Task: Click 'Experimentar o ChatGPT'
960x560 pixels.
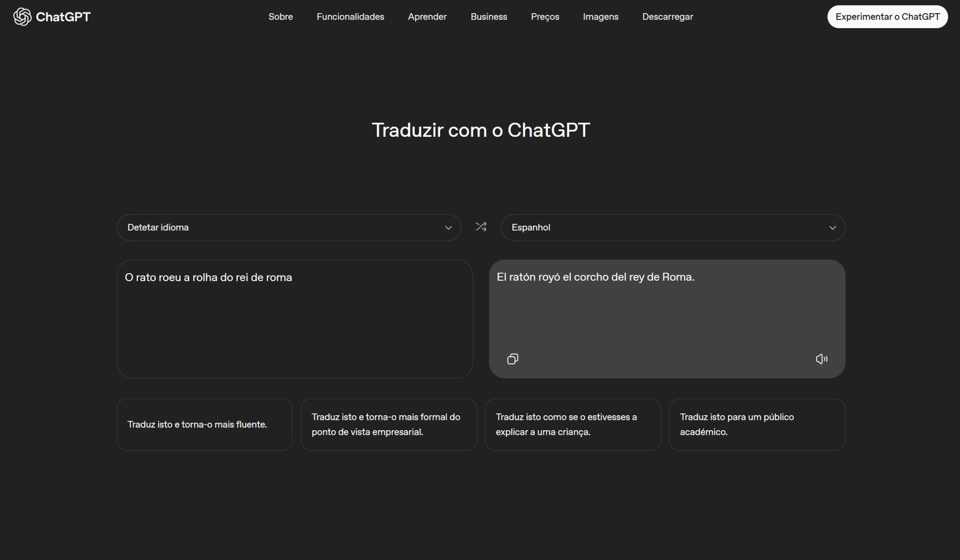Action: pyautogui.click(x=888, y=16)
